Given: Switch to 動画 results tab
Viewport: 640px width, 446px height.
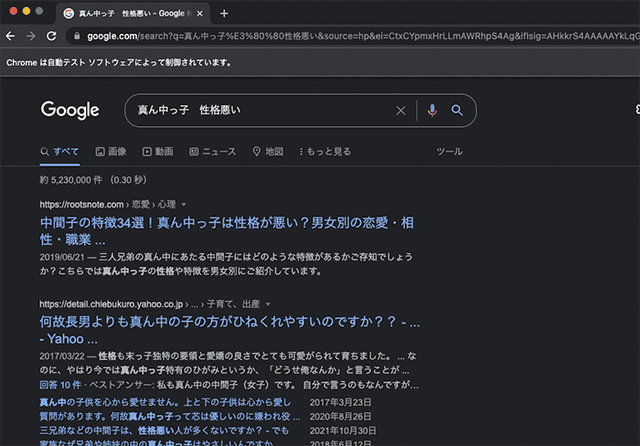Looking at the screenshot, I should (x=158, y=152).
